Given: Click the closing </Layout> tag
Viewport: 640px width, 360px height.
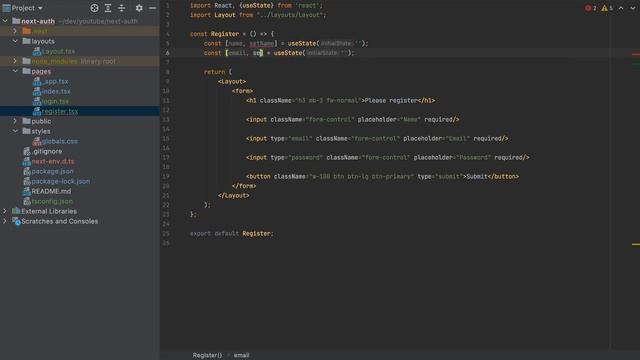Looking at the screenshot, I should click(233, 196).
